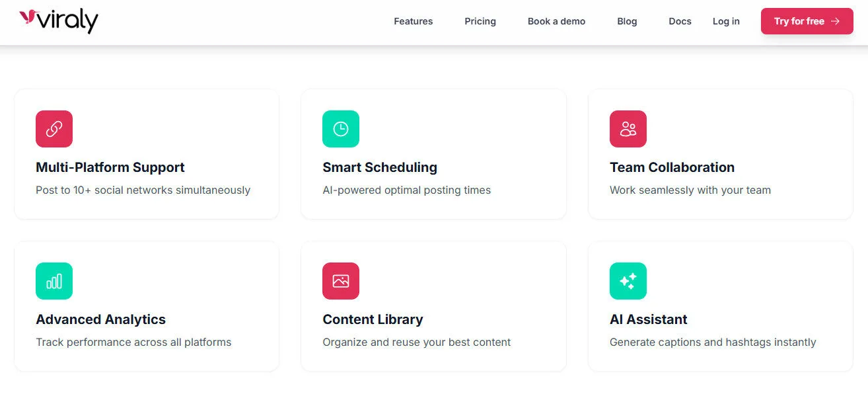Open the Features menu item
The width and height of the screenshot is (868, 406).
pyautogui.click(x=413, y=21)
